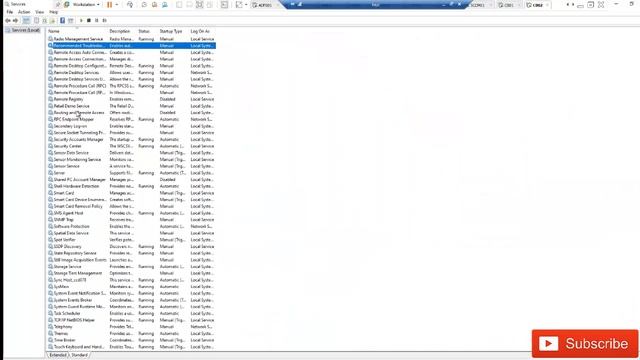Open the dropdown arrow beside VMware pause button

pos(117,5)
